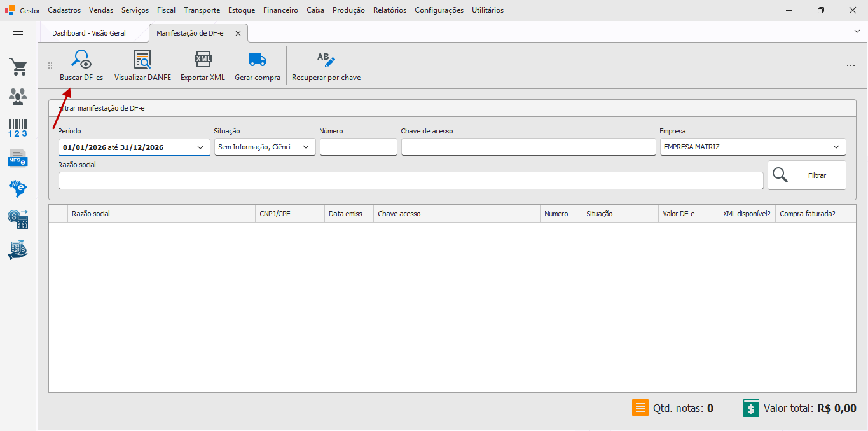Open the Cadastros menu
Viewport: 868px width, 431px height.
click(64, 10)
